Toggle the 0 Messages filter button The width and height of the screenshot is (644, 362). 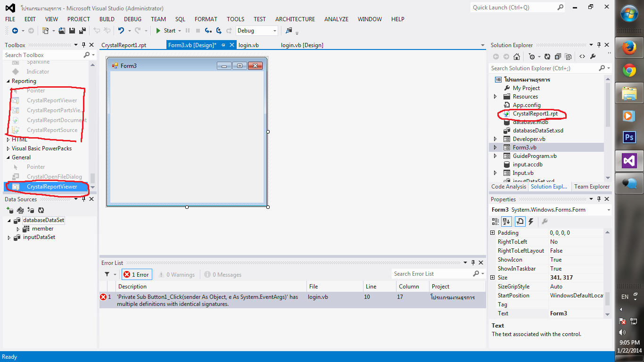[x=223, y=274]
